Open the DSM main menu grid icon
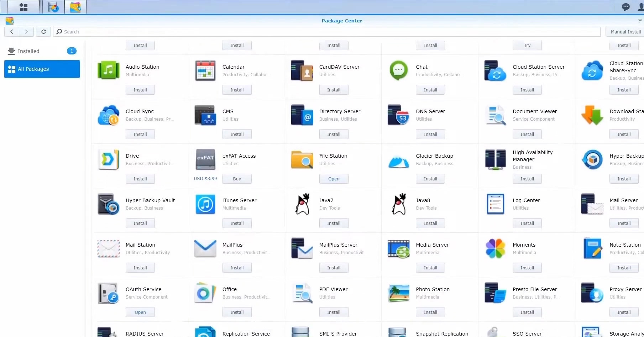This screenshot has width=644, height=337. 23,7
